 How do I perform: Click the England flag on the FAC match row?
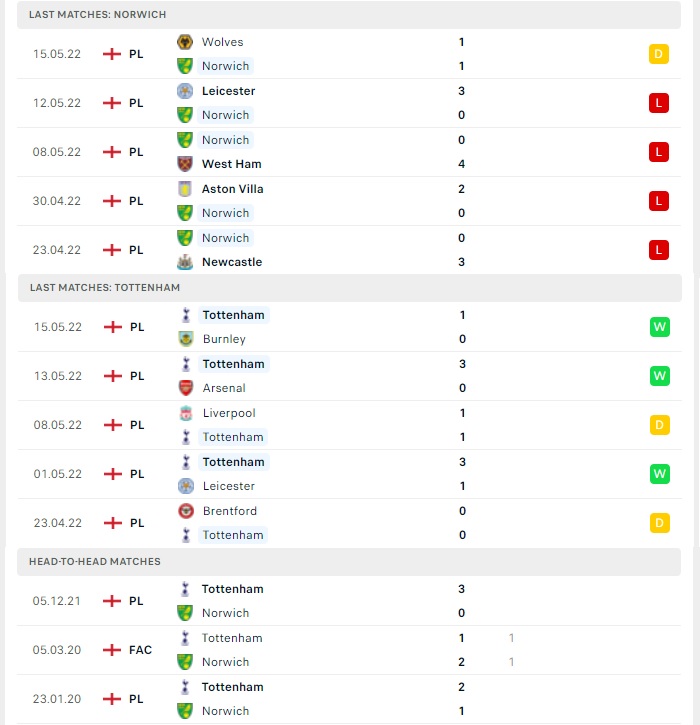112,650
